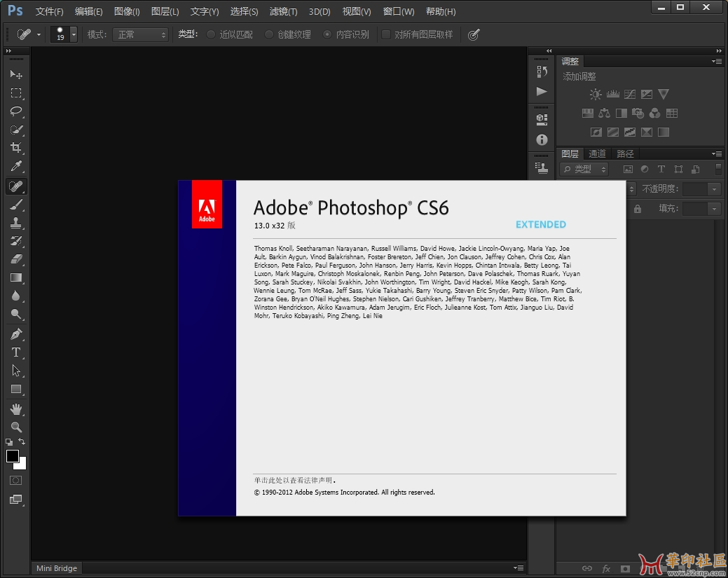Select the Move tool
The height and width of the screenshot is (578, 728).
(16, 75)
